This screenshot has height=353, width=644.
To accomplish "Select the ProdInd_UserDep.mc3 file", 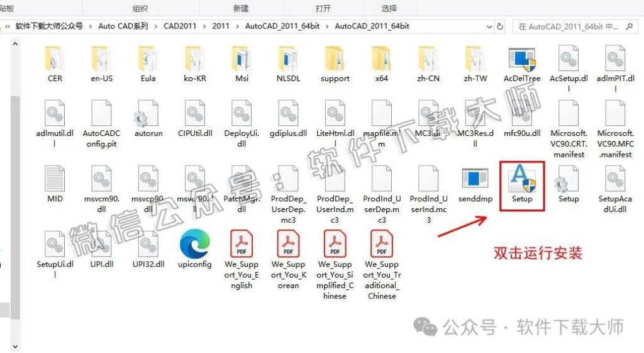I will [x=382, y=194].
